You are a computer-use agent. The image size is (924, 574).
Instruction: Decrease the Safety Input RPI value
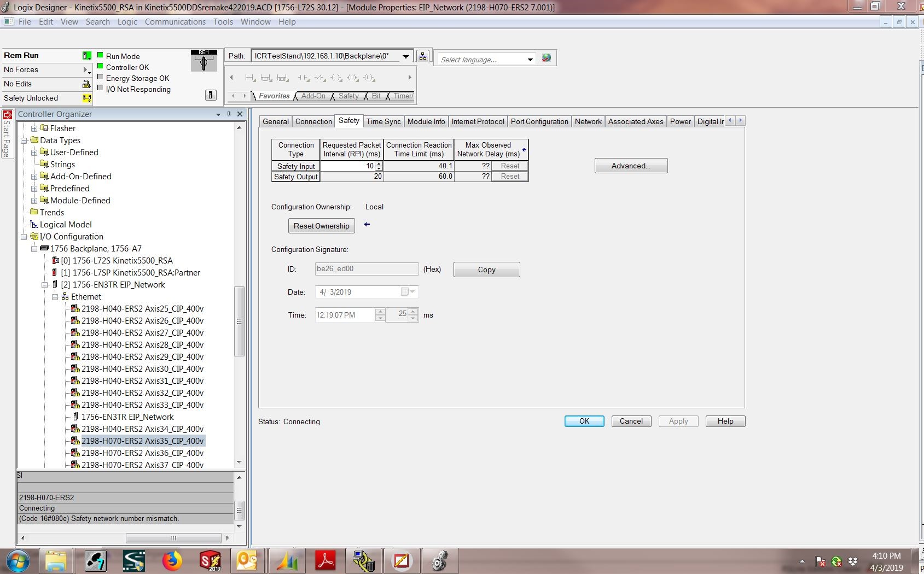pos(379,168)
